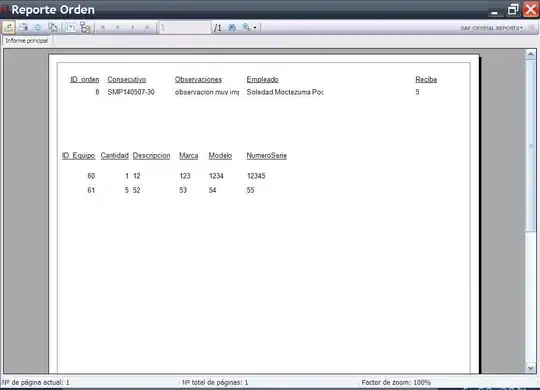Restore down the Reporte Orden window
The width and height of the screenshot is (540, 390).
pyautogui.click(x=513, y=9)
